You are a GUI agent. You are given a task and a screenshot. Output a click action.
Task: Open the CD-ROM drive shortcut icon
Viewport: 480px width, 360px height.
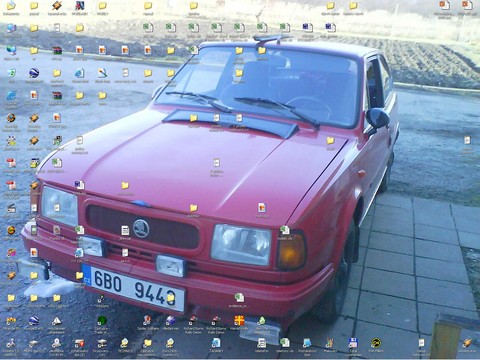pos(57,343)
